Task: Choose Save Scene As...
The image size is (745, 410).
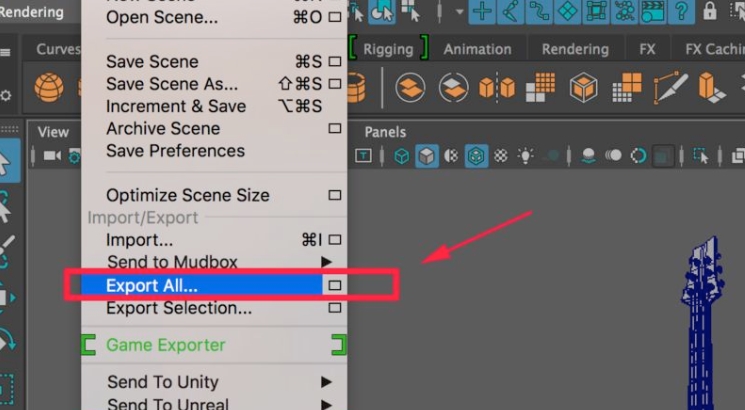Action: click(172, 84)
